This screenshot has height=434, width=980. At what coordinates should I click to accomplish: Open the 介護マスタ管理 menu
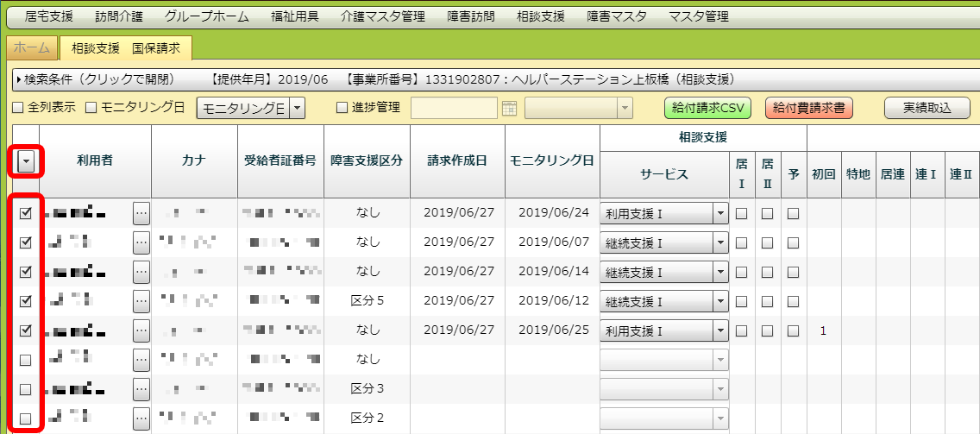click(383, 16)
